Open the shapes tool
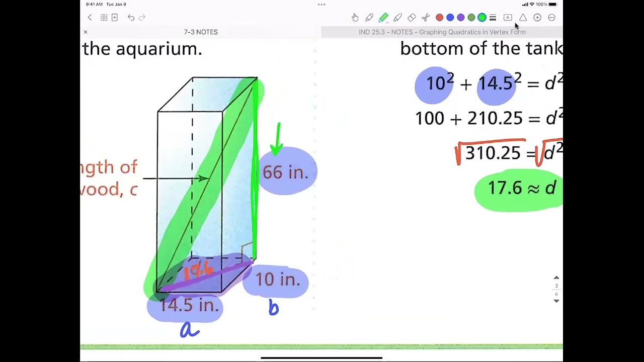Image resolution: width=644 pixels, height=362 pixels. pos(523,18)
